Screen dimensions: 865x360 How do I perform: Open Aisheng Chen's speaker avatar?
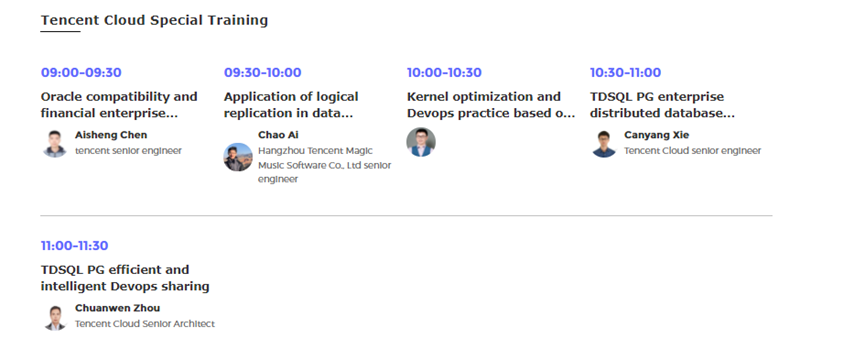click(55, 143)
